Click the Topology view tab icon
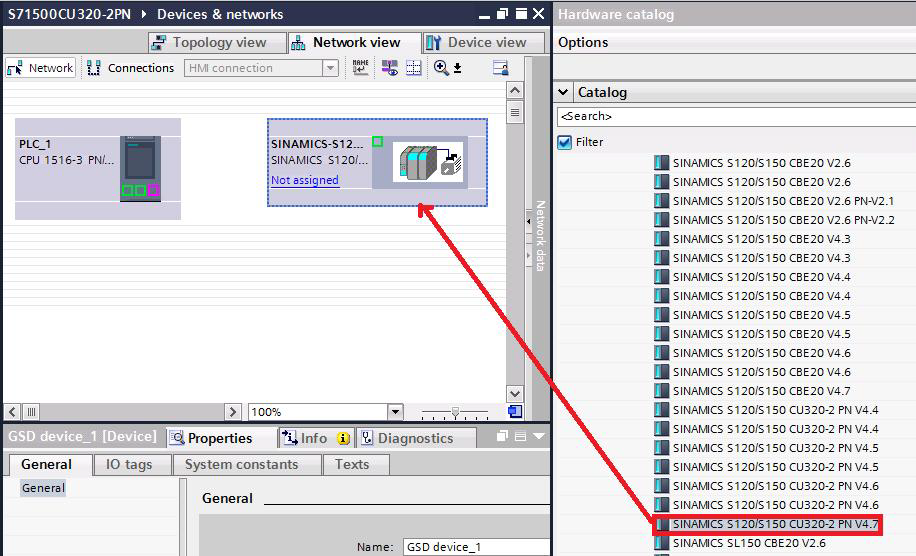Image resolution: width=916 pixels, height=556 pixels. pyautogui.click(x=158, y=43)
